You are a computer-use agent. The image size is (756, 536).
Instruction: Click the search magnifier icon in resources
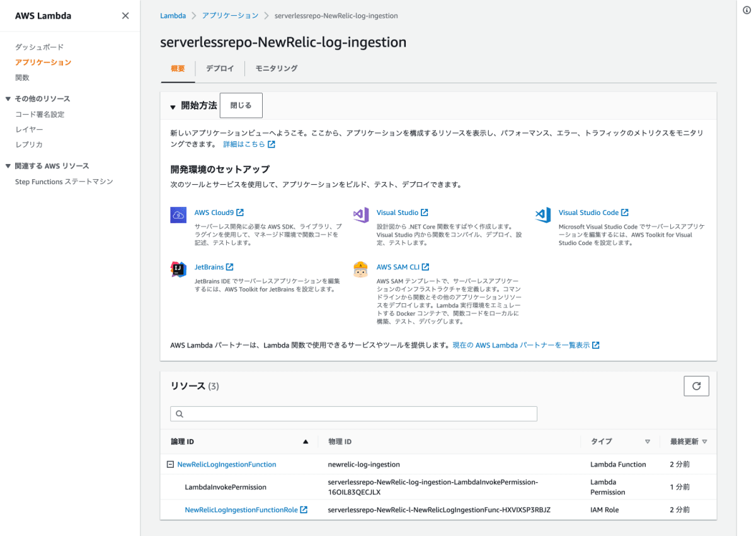coord(180,414)
